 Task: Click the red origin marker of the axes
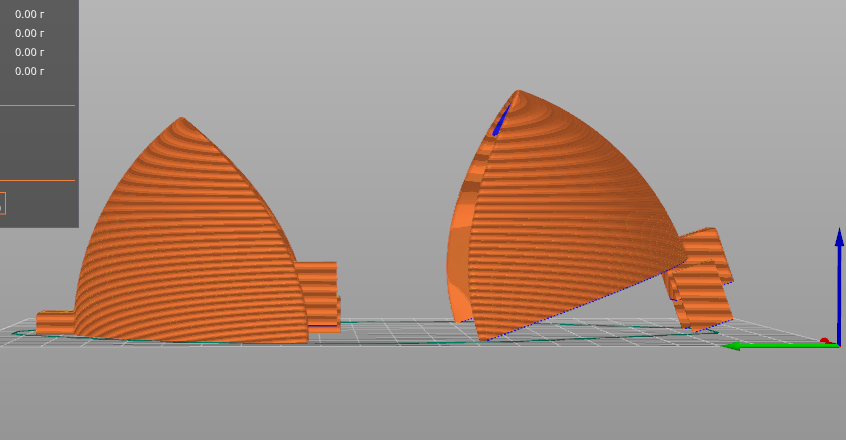pos(824,341)
